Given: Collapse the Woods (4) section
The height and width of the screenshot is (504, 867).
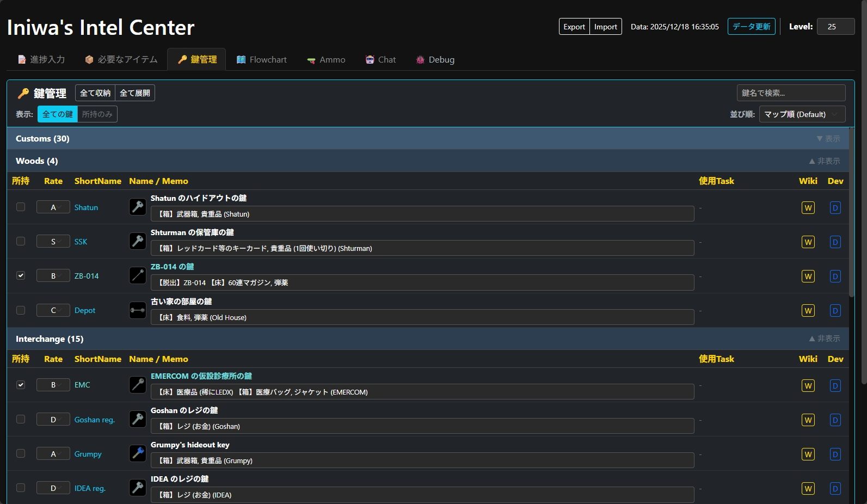Looking at the screenshot, I should pyautogui.click(x=824, y=161).
